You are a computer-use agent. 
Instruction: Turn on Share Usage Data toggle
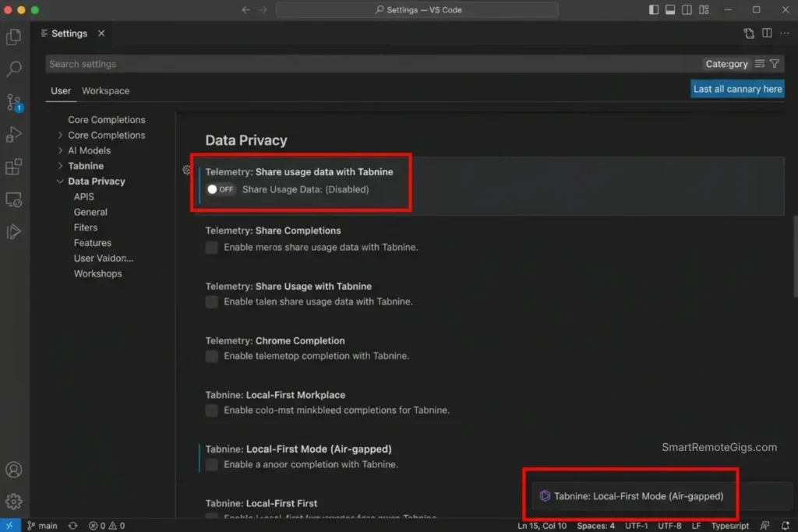click(x=219, y=188)
